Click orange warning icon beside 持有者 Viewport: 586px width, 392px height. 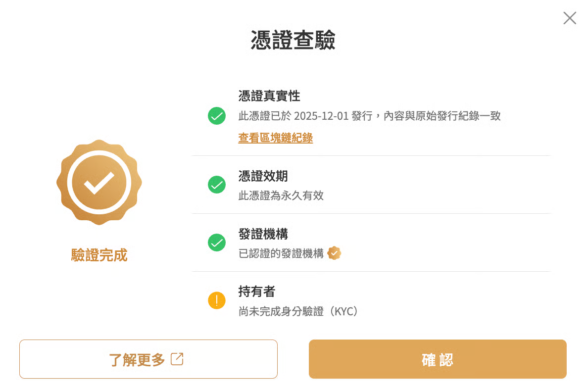pyautogui.click(x=217, y=300)
